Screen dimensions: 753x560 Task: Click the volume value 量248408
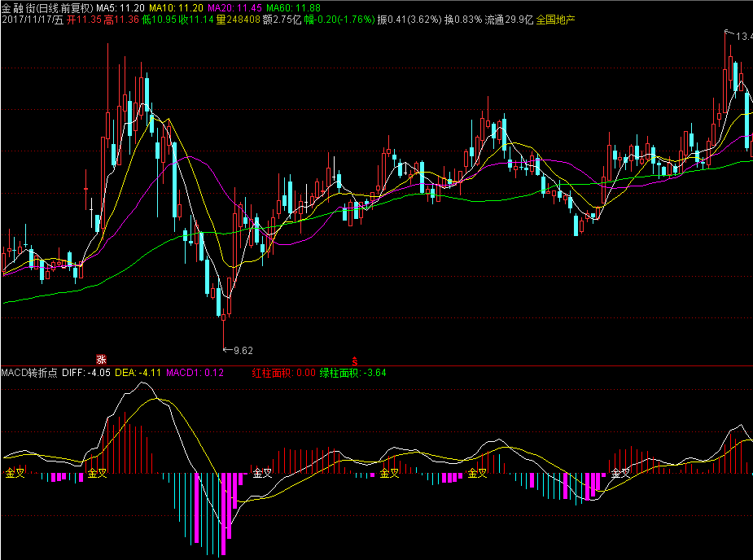(238, 20)
